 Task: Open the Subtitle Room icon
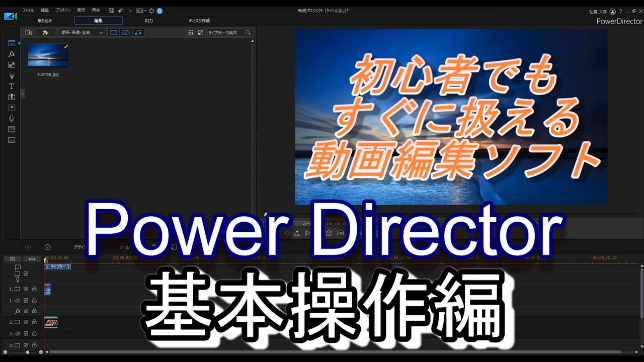[x=12, y=140]
